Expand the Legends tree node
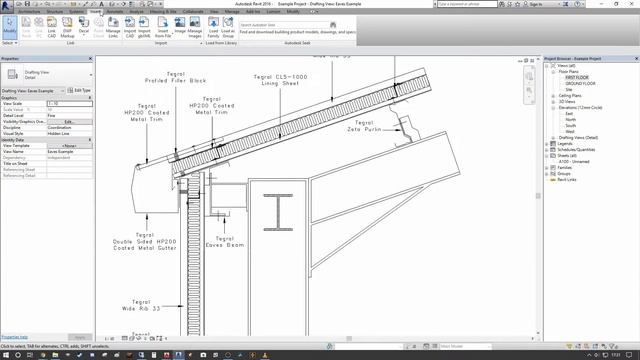640x360 pixels. tap(547, 144)
